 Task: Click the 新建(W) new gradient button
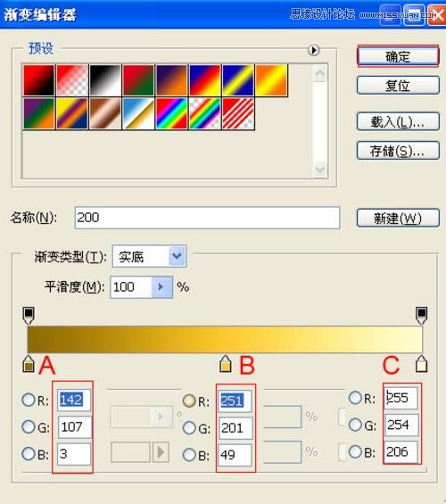click(398, 219)
